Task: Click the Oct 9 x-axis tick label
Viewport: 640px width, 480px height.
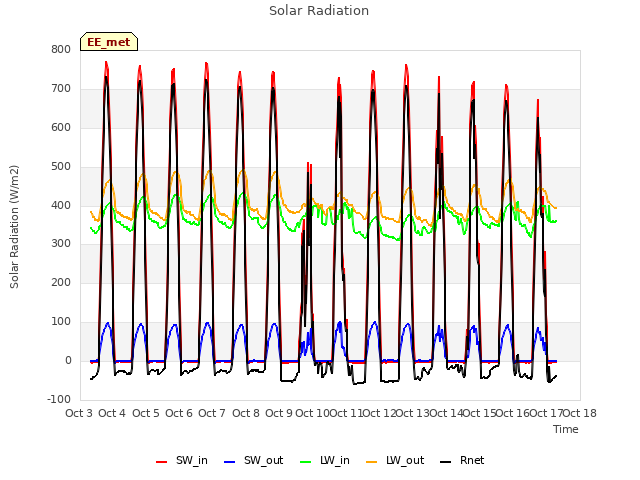Action: tap(279, 413)
